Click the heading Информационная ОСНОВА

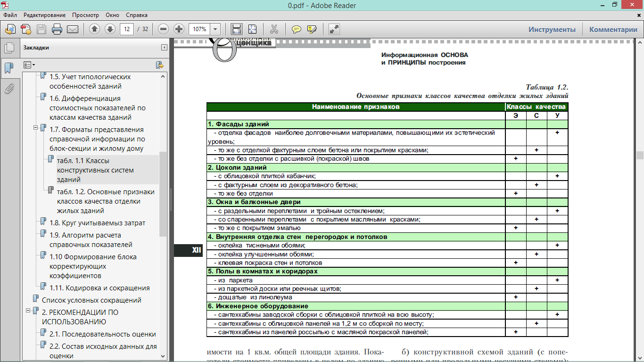click(425, 55)
